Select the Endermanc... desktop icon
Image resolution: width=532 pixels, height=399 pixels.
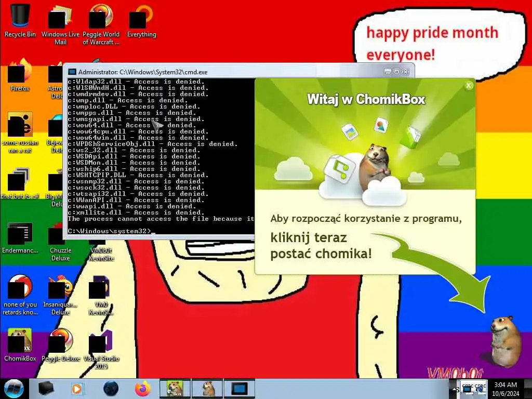(x=20, y=237)
